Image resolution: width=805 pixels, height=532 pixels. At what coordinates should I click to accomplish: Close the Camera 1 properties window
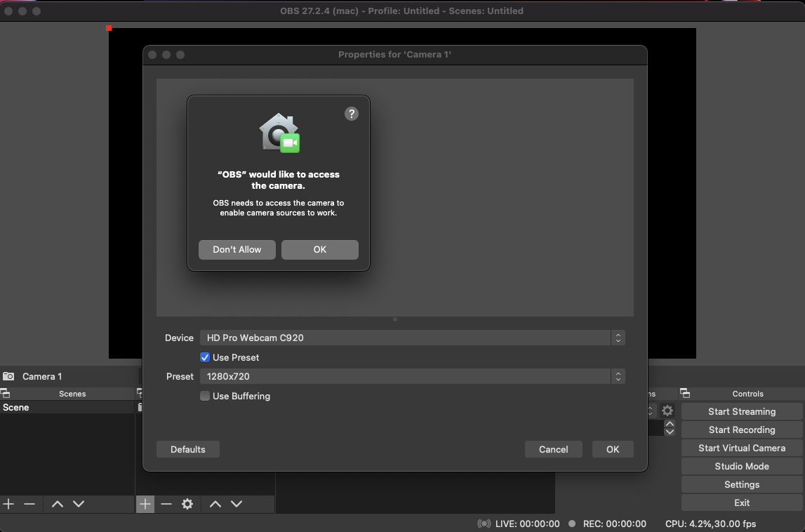coord(152,55)
